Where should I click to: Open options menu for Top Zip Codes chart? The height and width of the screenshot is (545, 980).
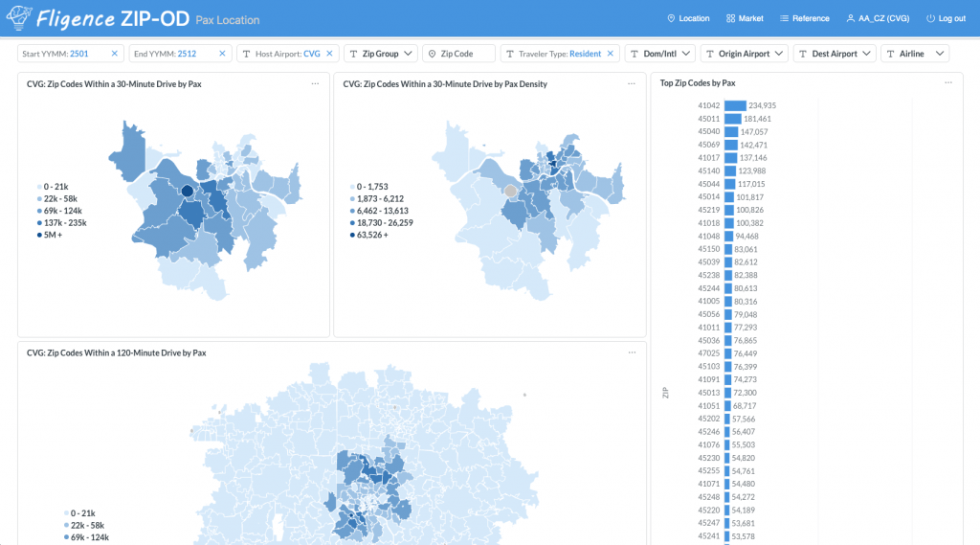click(948, 82)
